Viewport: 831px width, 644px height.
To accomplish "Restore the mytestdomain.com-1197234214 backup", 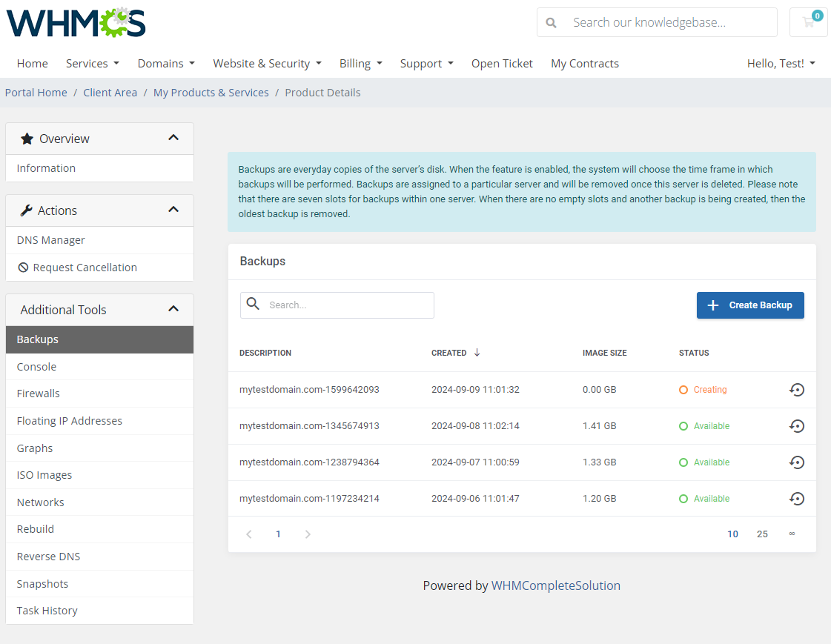I will tap(796, 499).
